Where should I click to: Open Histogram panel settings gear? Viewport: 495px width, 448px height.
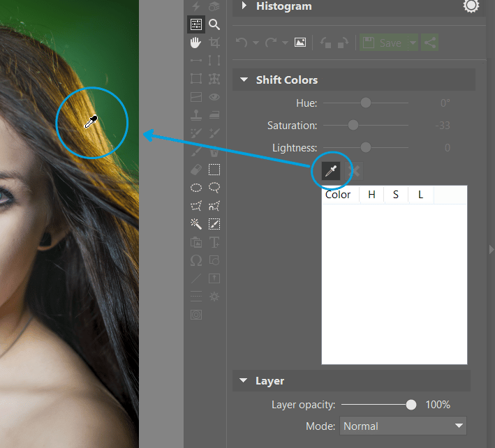click(471, 6)
